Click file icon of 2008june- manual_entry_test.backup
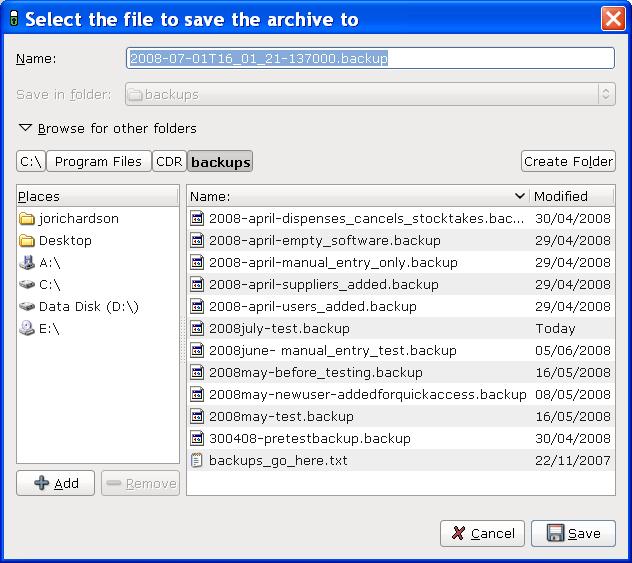The height and width of the screenshot is (563, 632). pyautogui.click(x=197, y=351)
